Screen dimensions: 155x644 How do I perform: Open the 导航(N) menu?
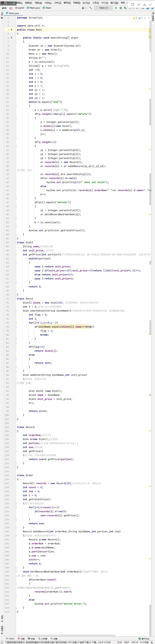38,3
